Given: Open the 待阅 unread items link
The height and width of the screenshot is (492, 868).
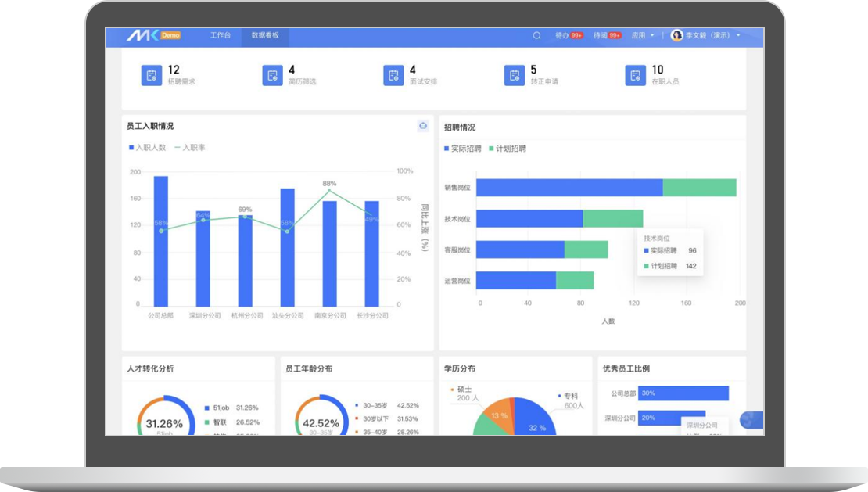Looking at the screenshot, I should 607,35.
